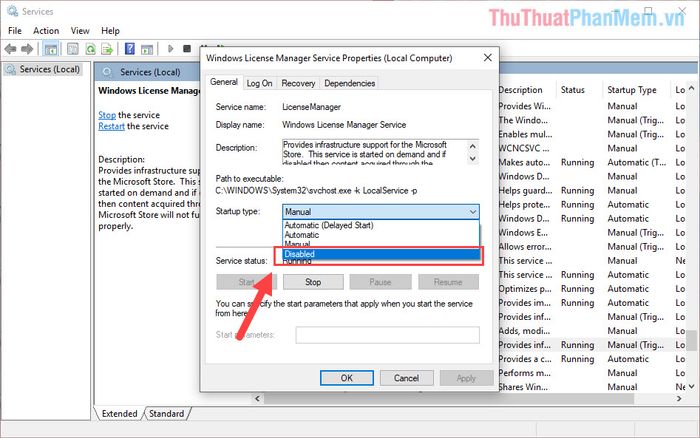Click the 'Stop' the service link
Screen dimensions: 700x438
click(107, 115)
